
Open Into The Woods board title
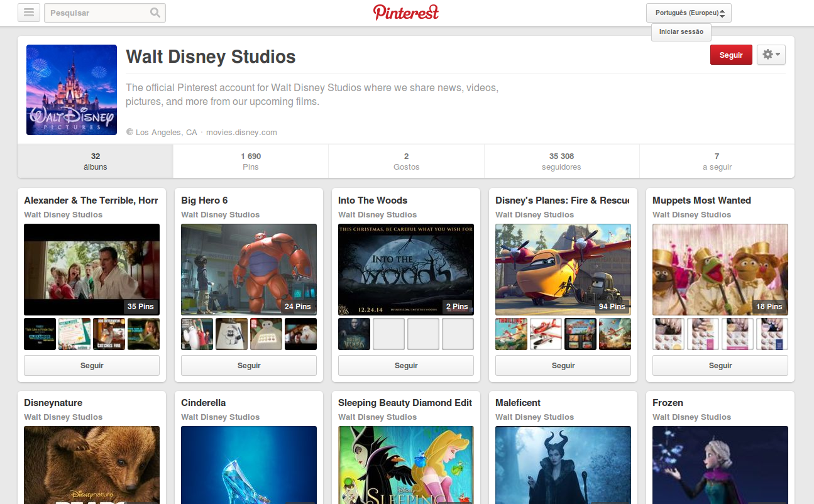coord(373,200)
